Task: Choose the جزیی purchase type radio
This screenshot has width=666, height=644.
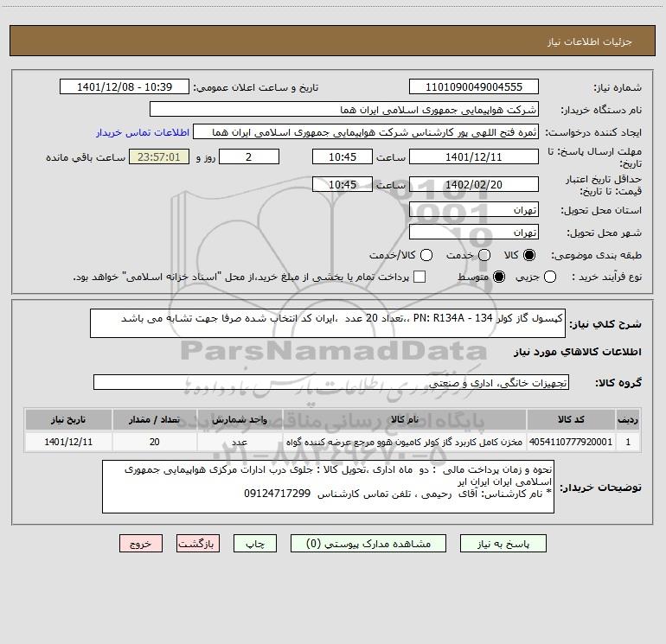Action: (x=549, y=277)
